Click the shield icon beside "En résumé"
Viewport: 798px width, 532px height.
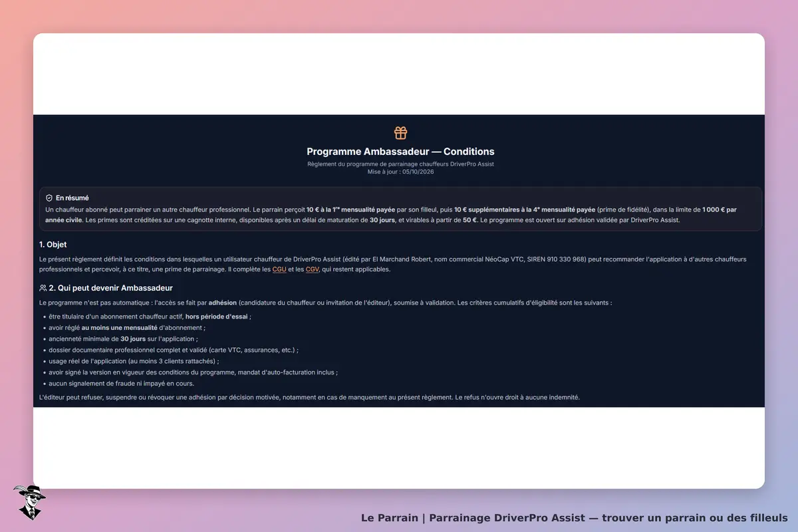(x=49, y=198)
